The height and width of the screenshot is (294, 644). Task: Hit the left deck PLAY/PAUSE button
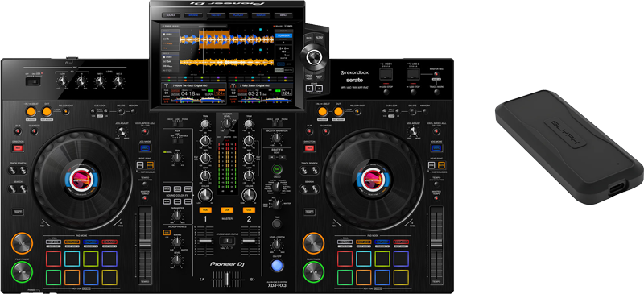pyautogui.click(x=22, y=271)
